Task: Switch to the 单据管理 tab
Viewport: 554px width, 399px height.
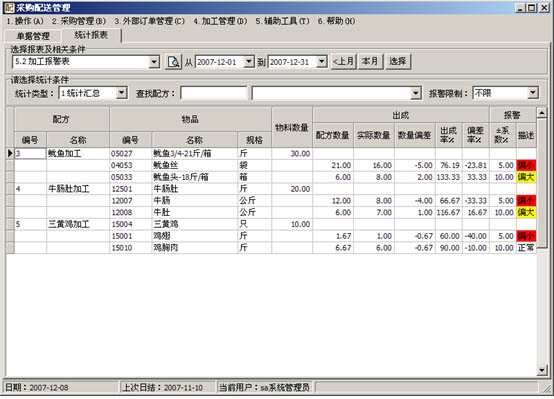Action: [33, 36]
